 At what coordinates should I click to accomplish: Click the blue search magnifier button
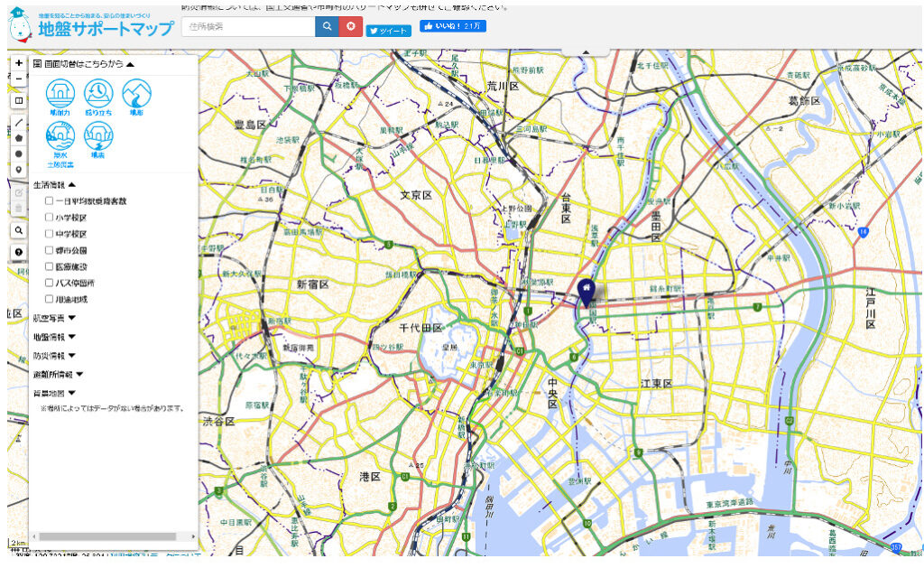click(327, 27)
